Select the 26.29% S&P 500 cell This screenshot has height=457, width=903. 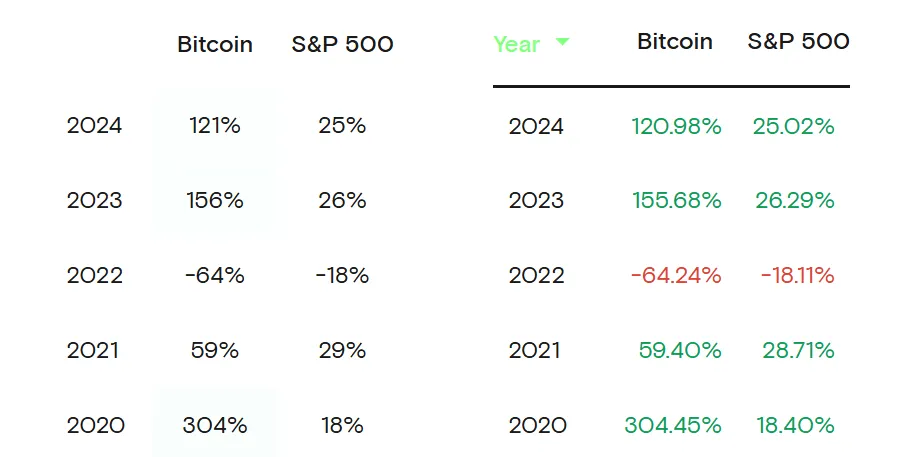click(795, 200)
